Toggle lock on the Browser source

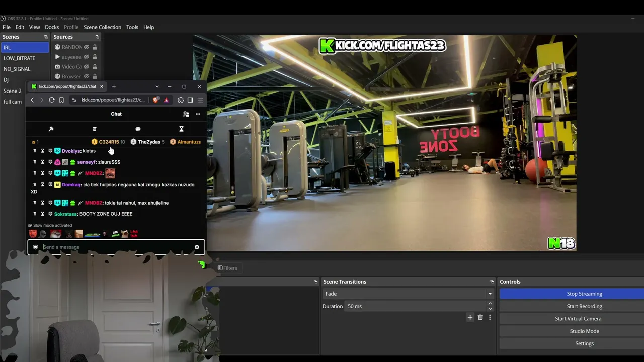point(95,77)
